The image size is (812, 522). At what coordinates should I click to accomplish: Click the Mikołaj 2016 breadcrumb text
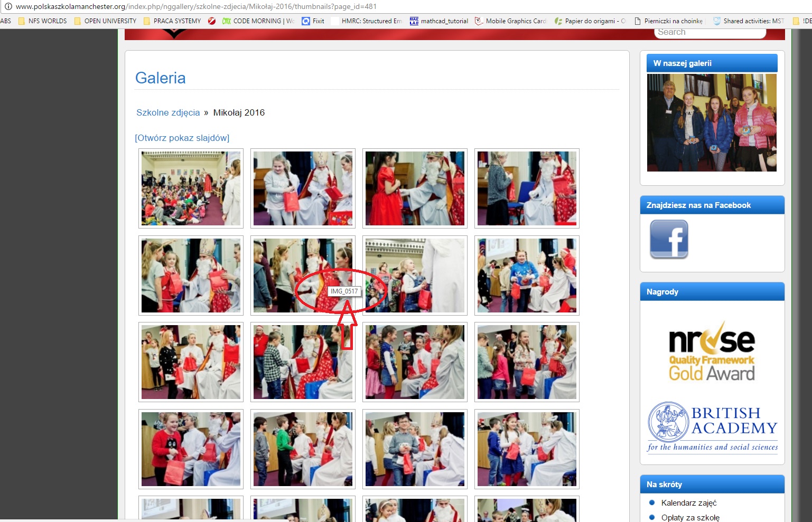pos(239,112)
